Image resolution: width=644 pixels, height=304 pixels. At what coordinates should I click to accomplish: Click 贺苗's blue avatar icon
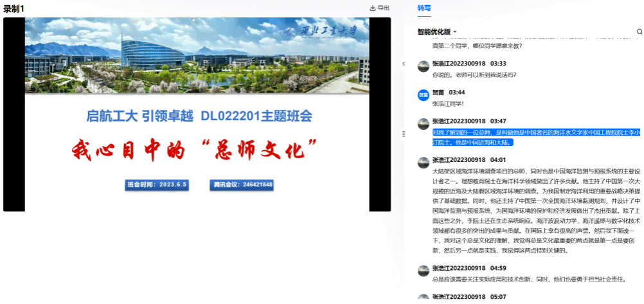pos(423,94)
